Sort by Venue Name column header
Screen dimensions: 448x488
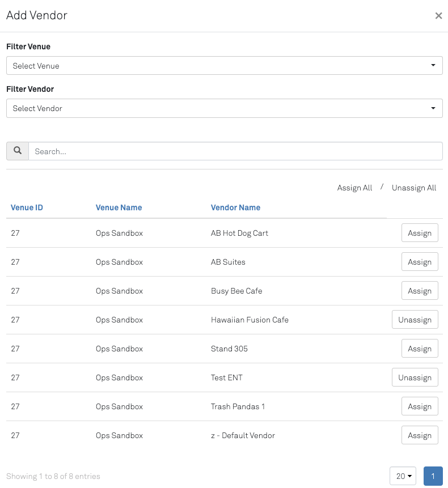point(119,207)
